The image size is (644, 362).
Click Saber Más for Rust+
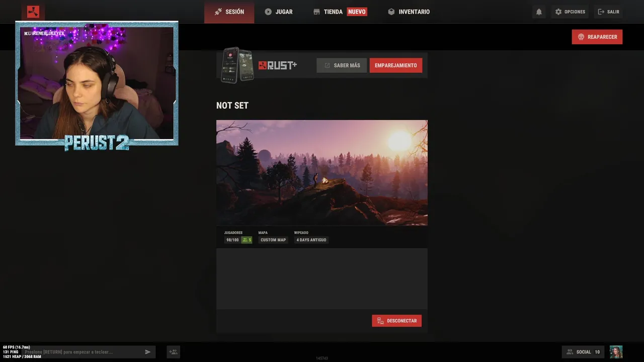(x=342, y=65)
